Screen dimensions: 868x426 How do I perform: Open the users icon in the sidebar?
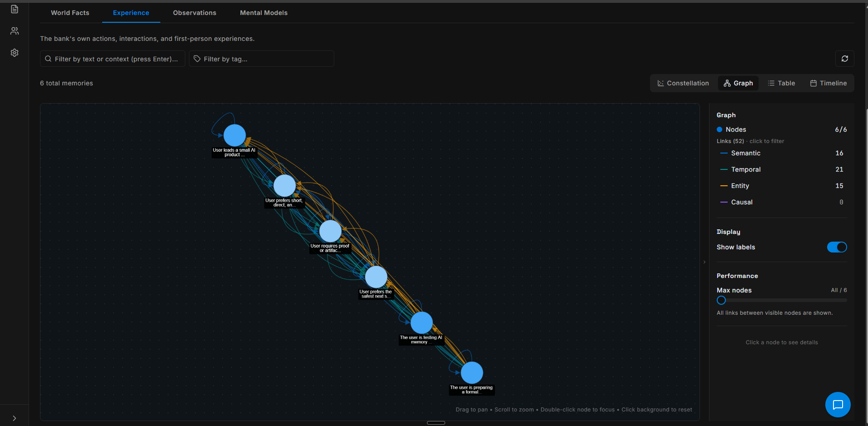coord(15,31)
